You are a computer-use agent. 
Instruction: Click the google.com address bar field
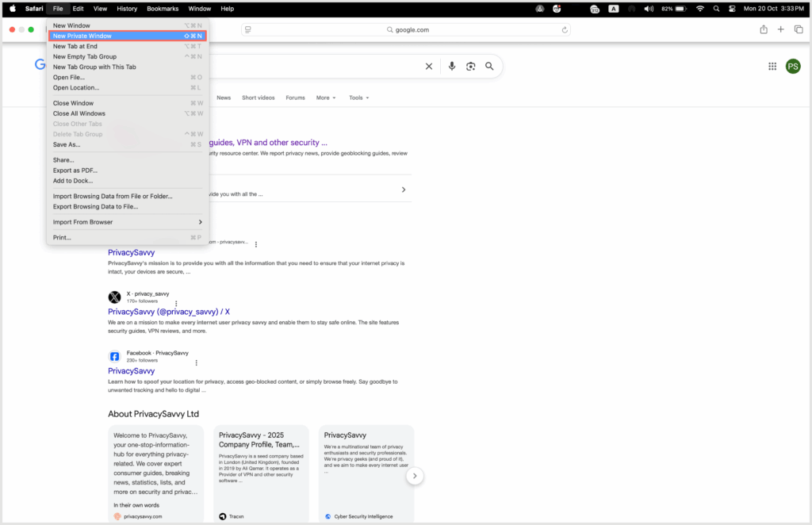click(x=406, y=30)
